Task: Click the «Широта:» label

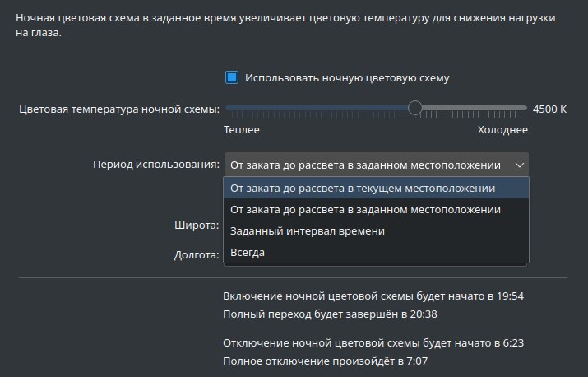Action: point(197,226)
